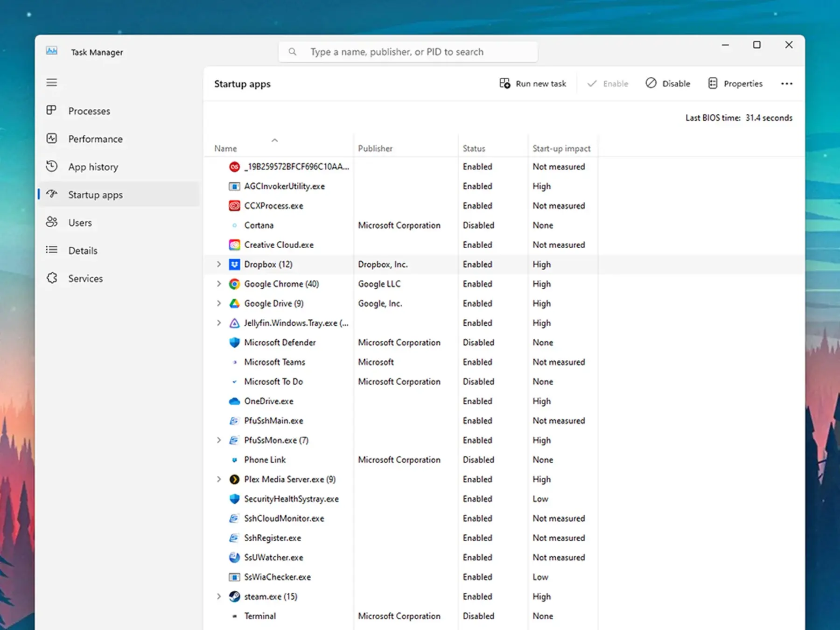Image resolution: width=840 pixels, height=630 pixels.
Task: Click the Services gear icon
Action: pyautogui.click(x=52, y=278)
